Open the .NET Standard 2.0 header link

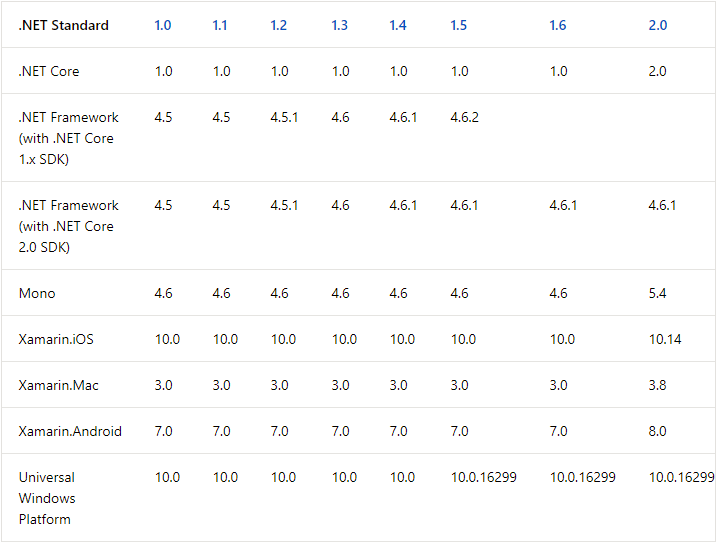(x=657, y=25)
